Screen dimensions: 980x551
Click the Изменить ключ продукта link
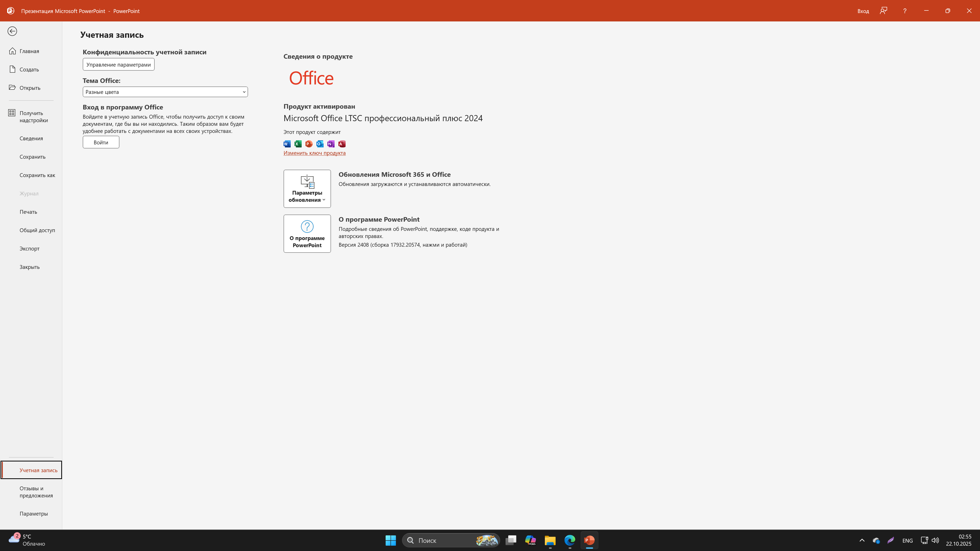(314, 153)
